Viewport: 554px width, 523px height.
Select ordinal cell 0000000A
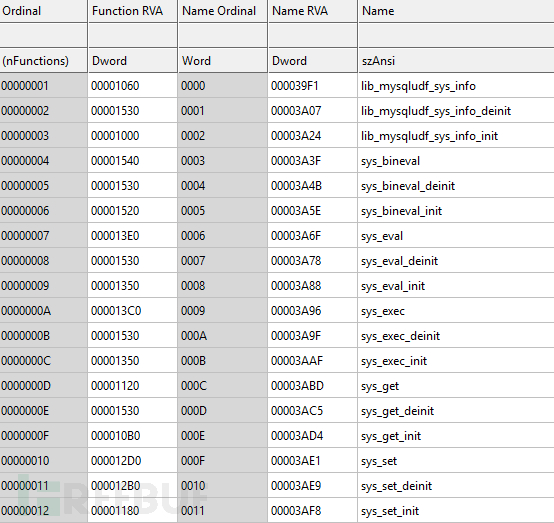(x=43, y=311)
